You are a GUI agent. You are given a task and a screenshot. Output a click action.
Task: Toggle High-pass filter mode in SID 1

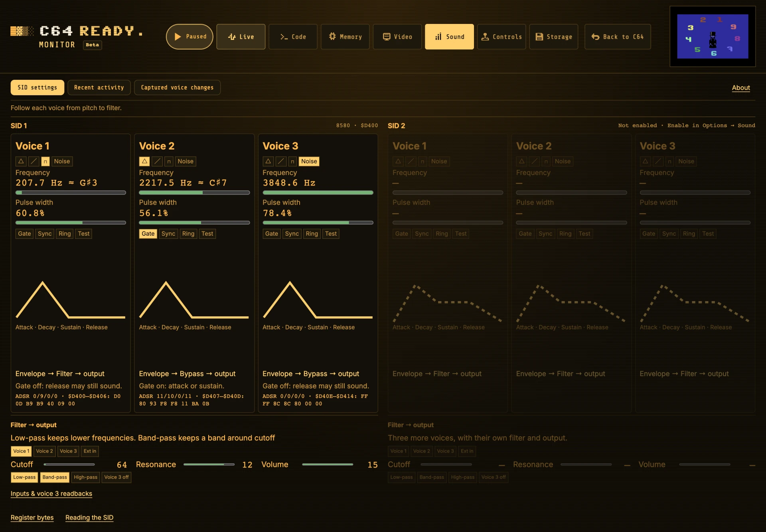point(85,477)
